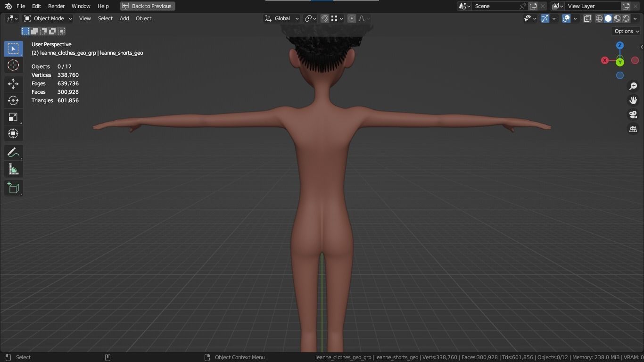This screenshot has height=362, width=644.
Task: Click the negative Z axis circle on gizmo
Action: [x=620, y=75]
